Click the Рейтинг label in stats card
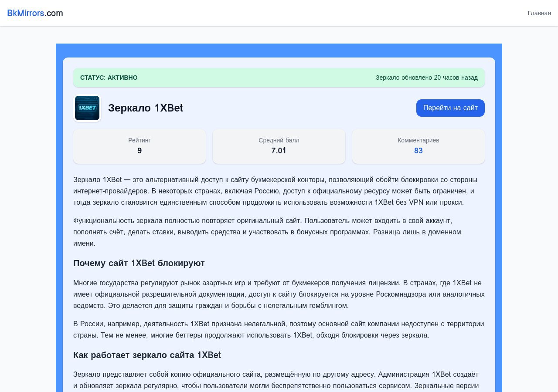 (x=139, y=140)
